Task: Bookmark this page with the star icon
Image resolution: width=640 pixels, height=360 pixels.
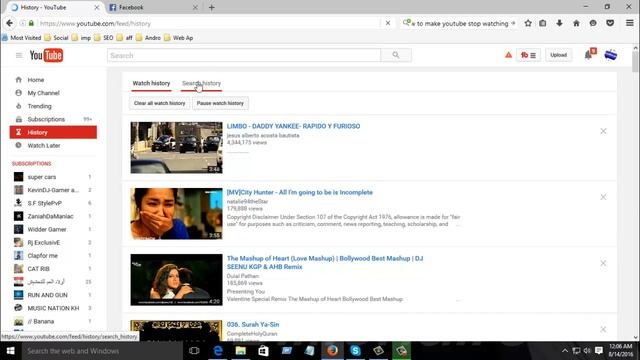Action: pos(528,23)
